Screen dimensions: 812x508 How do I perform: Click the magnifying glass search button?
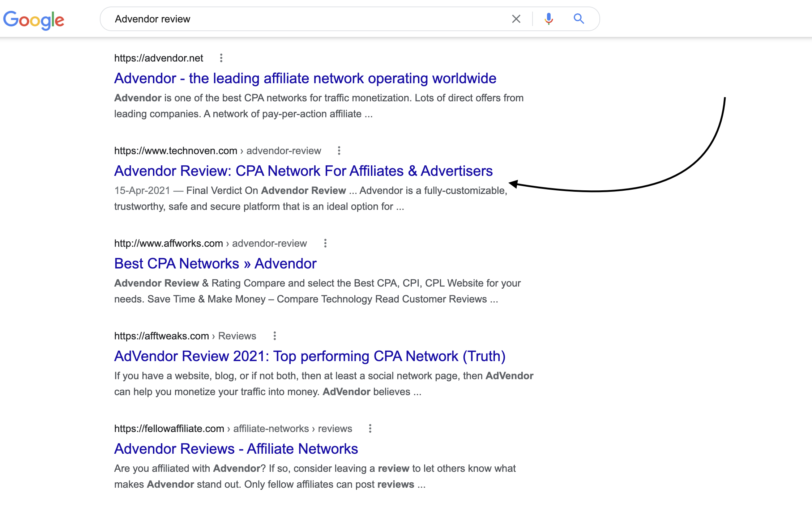579,19
